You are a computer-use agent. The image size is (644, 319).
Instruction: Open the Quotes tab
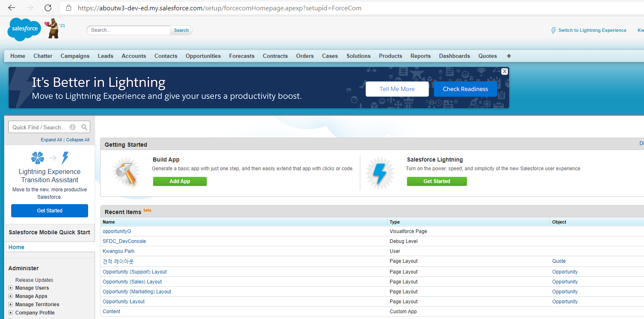tap(488, 56)
